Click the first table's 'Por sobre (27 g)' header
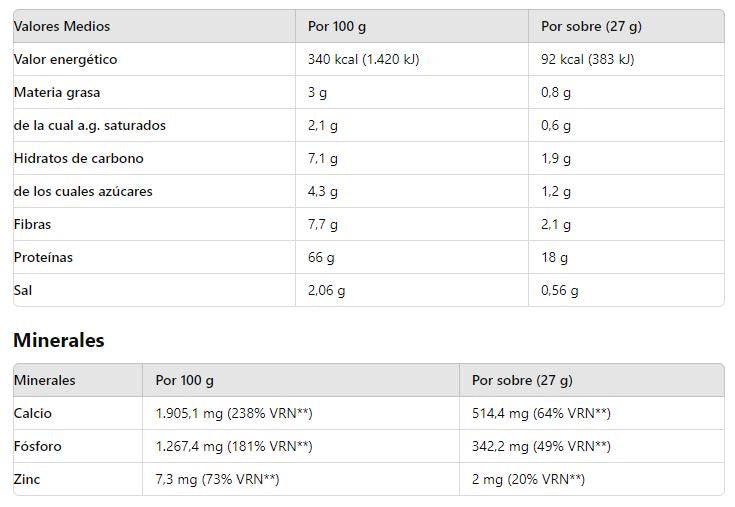 (x=591, y=26)
